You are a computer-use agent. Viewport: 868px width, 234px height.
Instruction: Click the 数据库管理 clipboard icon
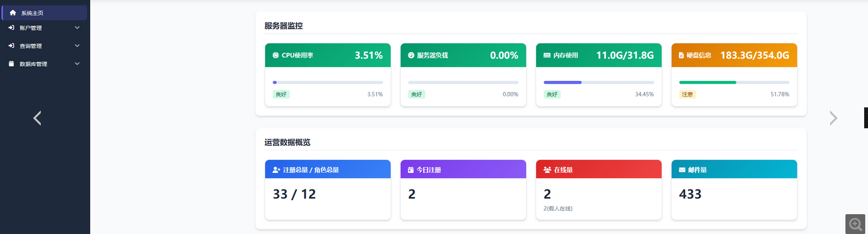[12, 64]
